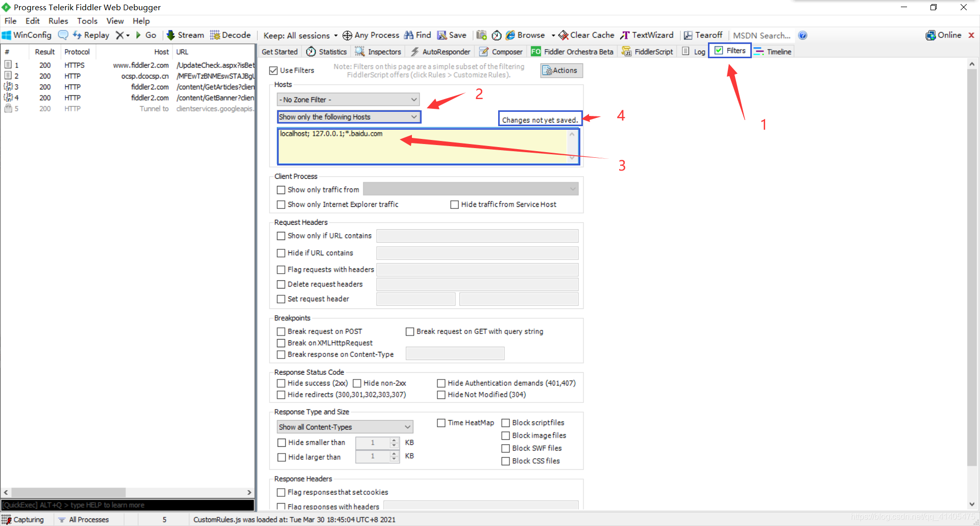Click the filters panel vertical scrollbar
This screenshot has width=980, height=526.
tap(971, 267)
